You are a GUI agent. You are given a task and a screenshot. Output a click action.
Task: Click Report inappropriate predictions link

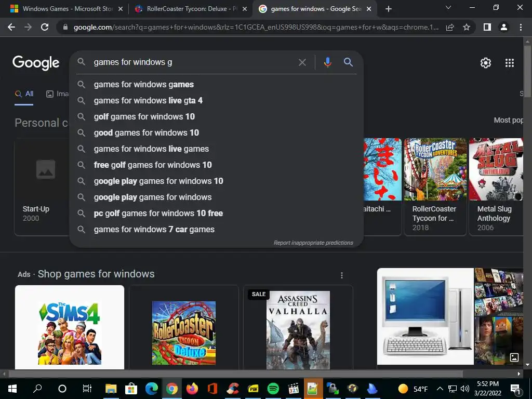click(313, 243)
